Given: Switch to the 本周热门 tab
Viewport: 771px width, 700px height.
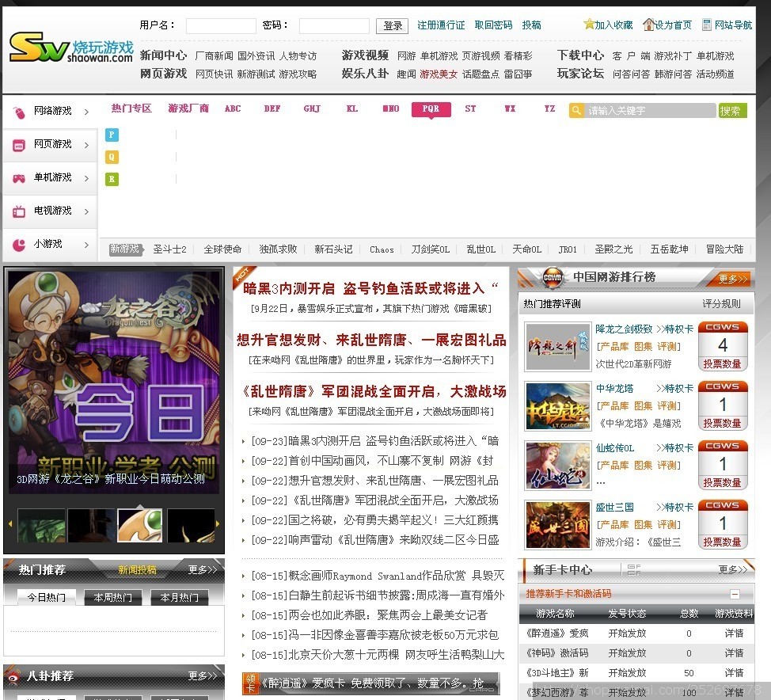Looking at the screenshot, I should click(114, 597).
